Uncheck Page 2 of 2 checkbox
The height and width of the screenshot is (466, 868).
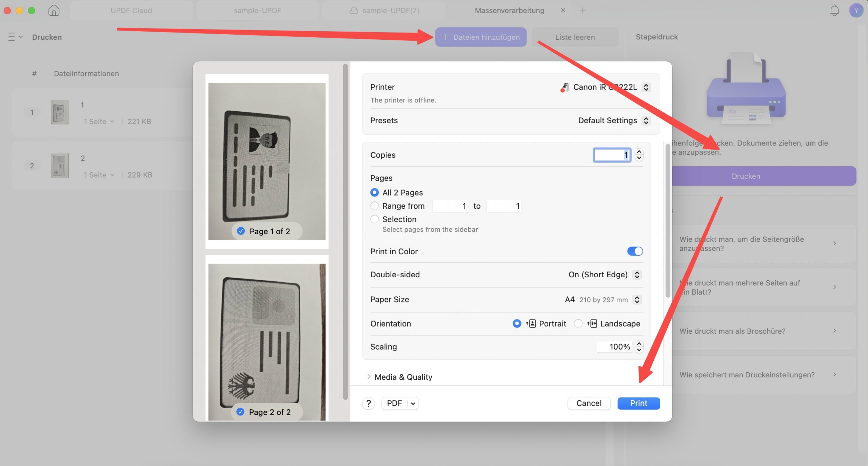[x=240, y=412]
